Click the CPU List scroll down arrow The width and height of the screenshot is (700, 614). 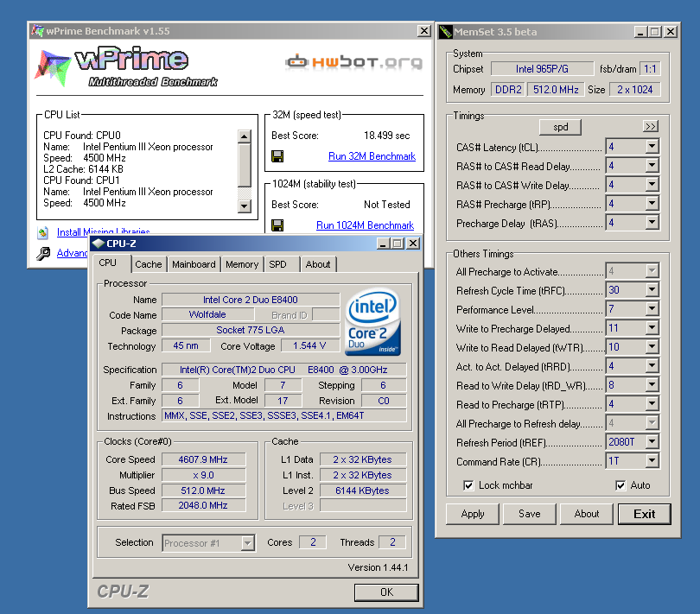coord(245,206)
